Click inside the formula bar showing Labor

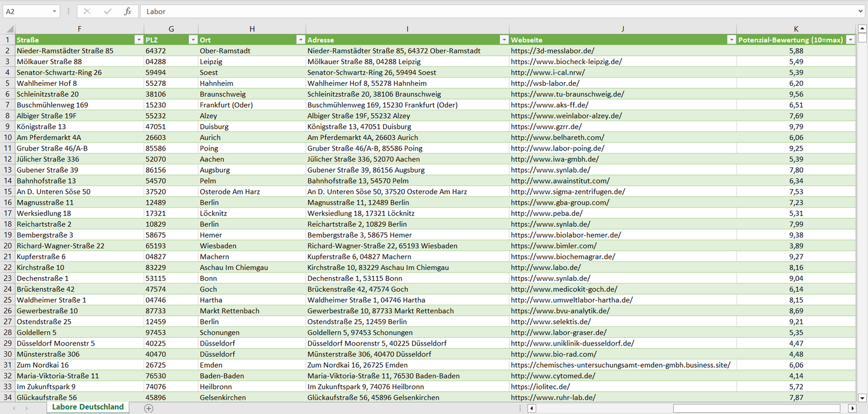(x=481, y=11)
